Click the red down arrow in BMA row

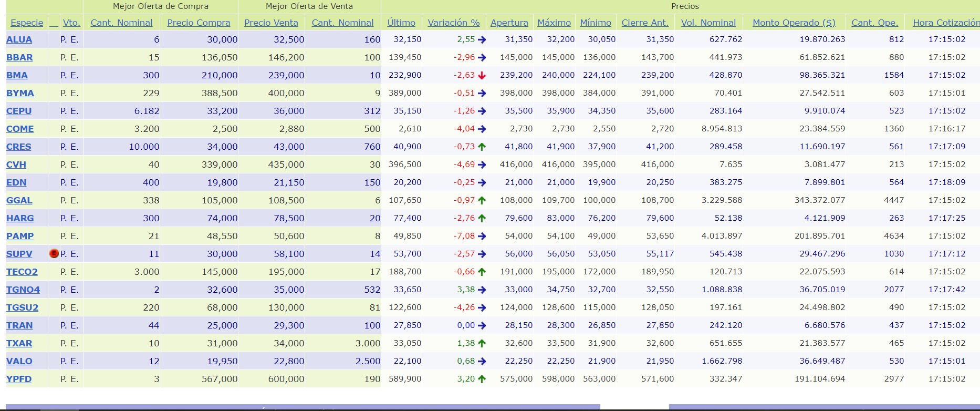(x=482, y=75)
